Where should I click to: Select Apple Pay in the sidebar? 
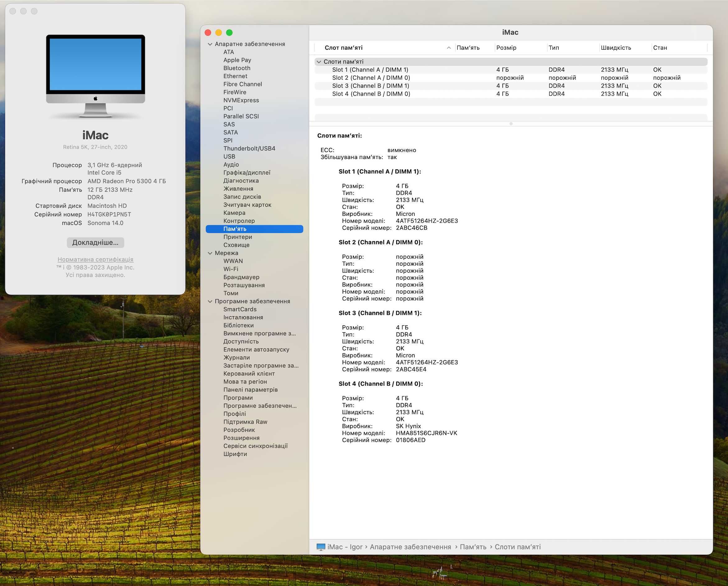pyautogui.click(x=237, y=60)
